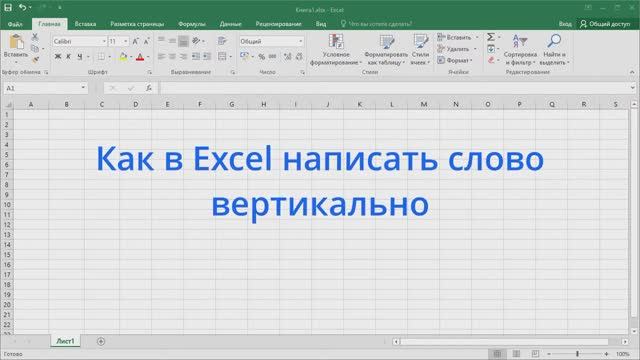Screen dimensions: 640x360
Task: Click the wrap text icon
Action: point(222,41)
